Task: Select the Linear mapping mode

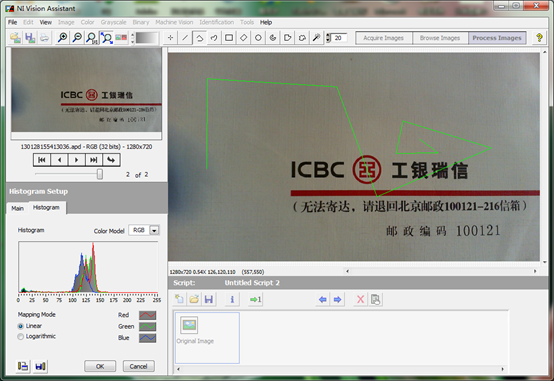Action: (30, 326)
